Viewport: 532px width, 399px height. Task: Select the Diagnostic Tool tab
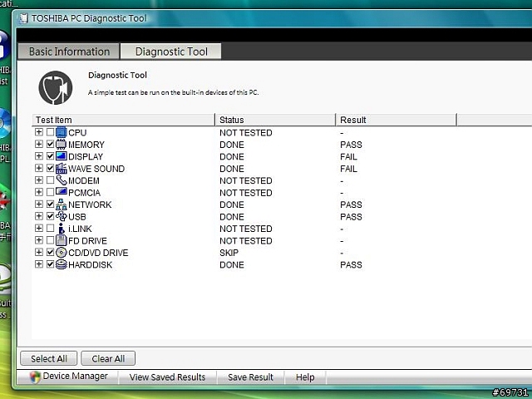tap(171, 52)
